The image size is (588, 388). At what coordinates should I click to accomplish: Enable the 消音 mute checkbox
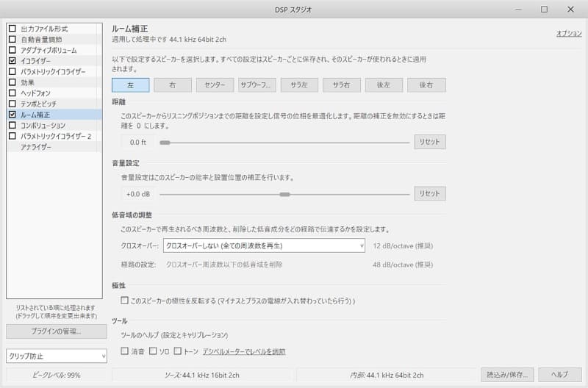click(124, 351)
